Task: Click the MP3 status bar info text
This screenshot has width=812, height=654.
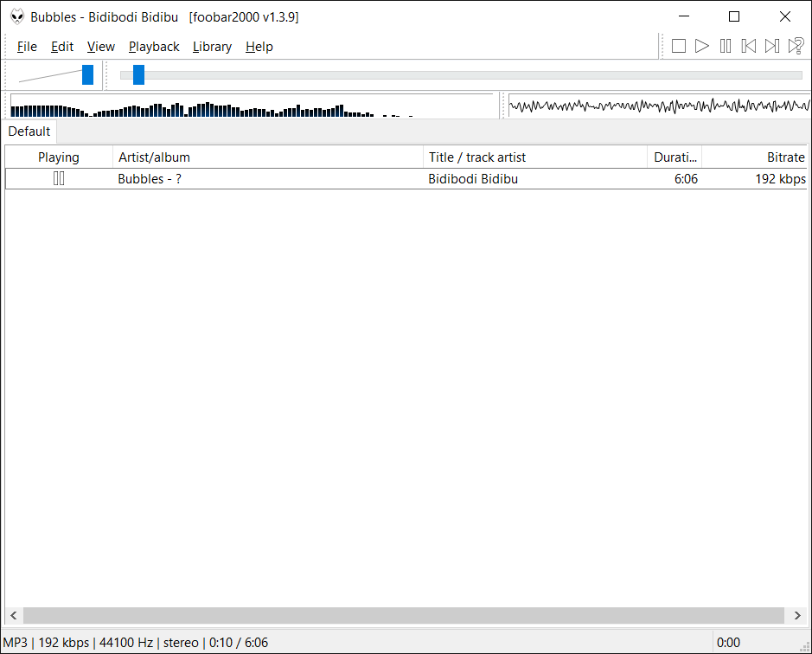Action: (x=135, y=643)
